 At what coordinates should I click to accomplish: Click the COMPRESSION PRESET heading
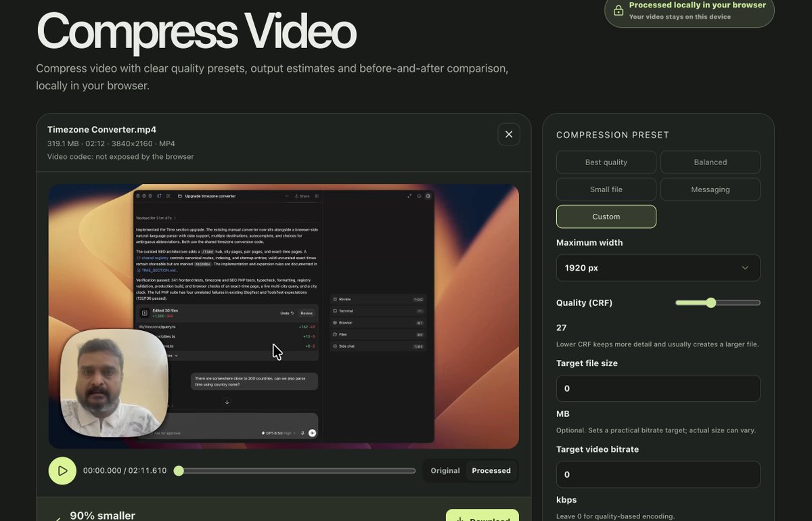coord(612,135)
